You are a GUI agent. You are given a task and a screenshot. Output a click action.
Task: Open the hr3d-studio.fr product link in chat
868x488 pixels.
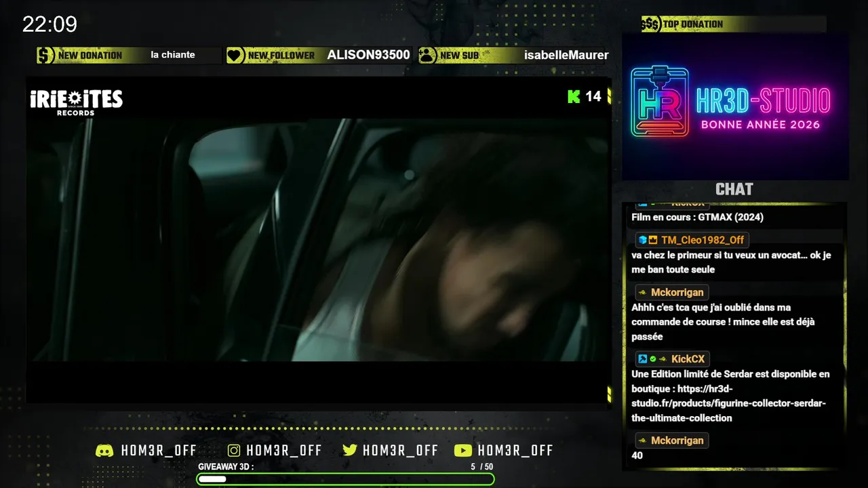[x=729, y=403]
